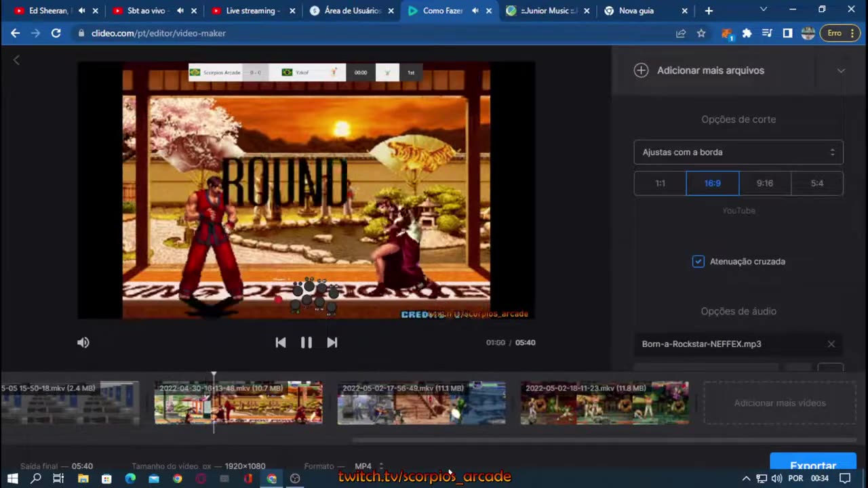Show hidden system tray icons

(x=746, y=479)
